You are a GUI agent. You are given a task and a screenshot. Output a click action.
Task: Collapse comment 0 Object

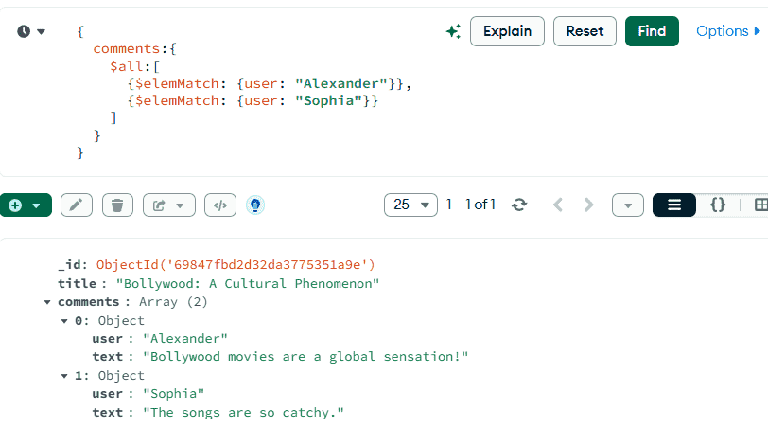point(64,321)
